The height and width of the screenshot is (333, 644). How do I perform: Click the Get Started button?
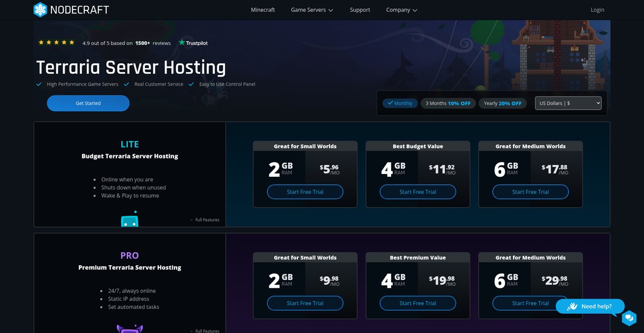[88, 103]
